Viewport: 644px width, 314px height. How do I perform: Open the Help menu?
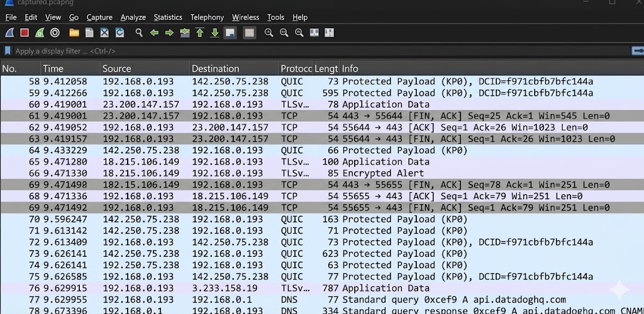(x=300, y=17)
